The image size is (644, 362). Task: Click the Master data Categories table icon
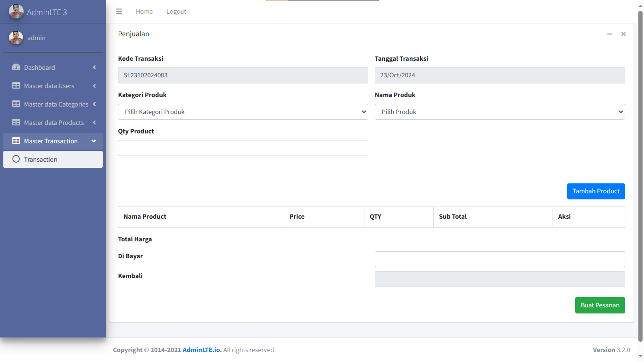[x=16, y=104]
